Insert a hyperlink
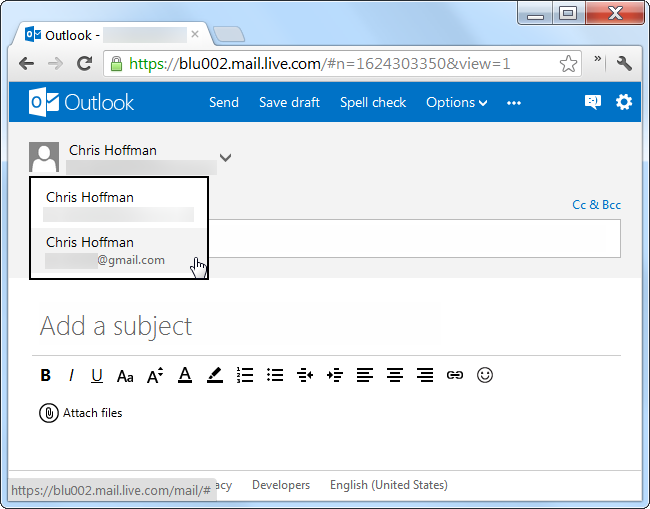 [455, 376]
